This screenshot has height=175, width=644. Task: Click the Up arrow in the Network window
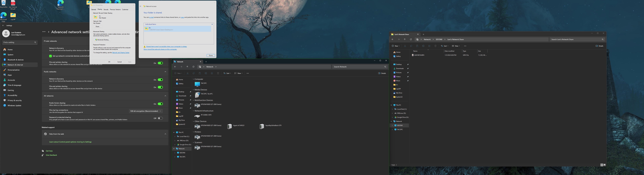[187, 67]
